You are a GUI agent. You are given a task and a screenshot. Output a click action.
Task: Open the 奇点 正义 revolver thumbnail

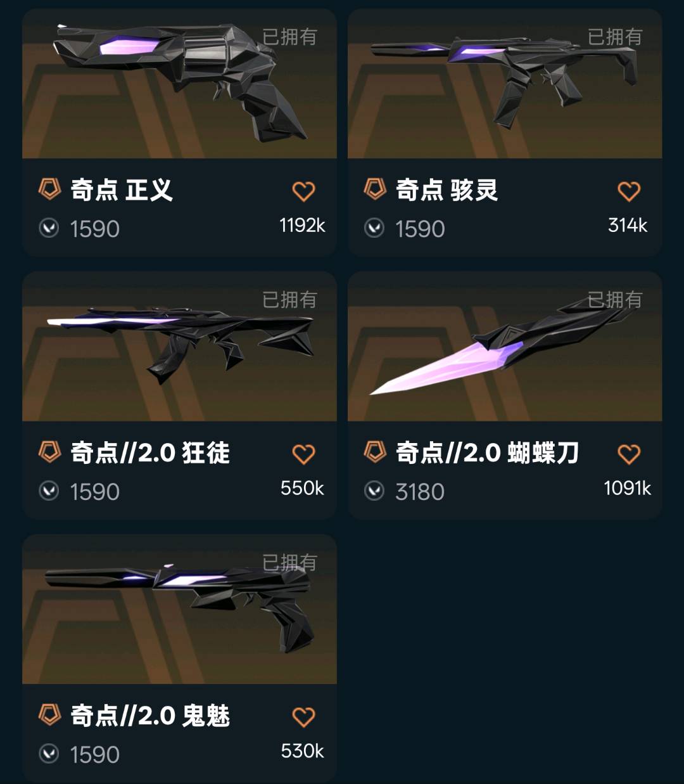(179, 84)
